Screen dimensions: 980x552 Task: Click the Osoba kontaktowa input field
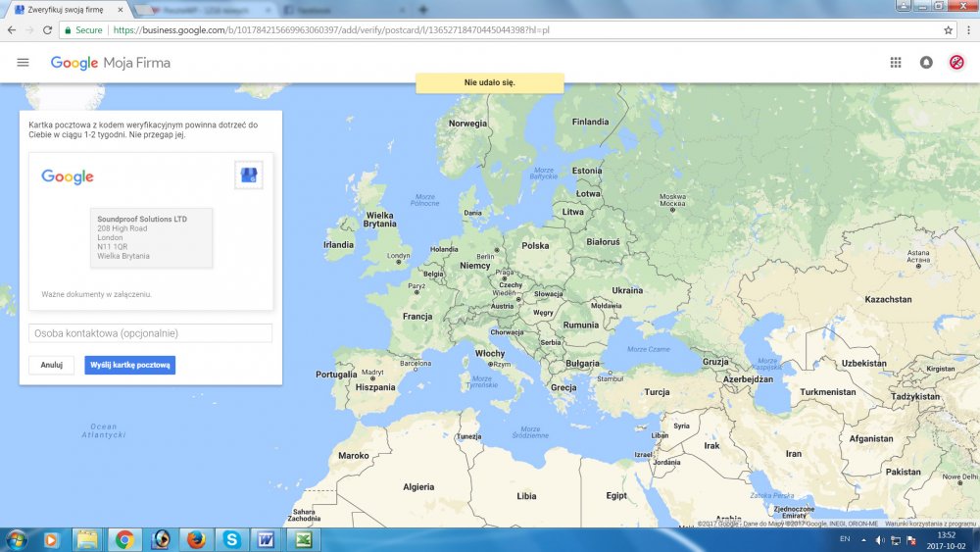151,333
